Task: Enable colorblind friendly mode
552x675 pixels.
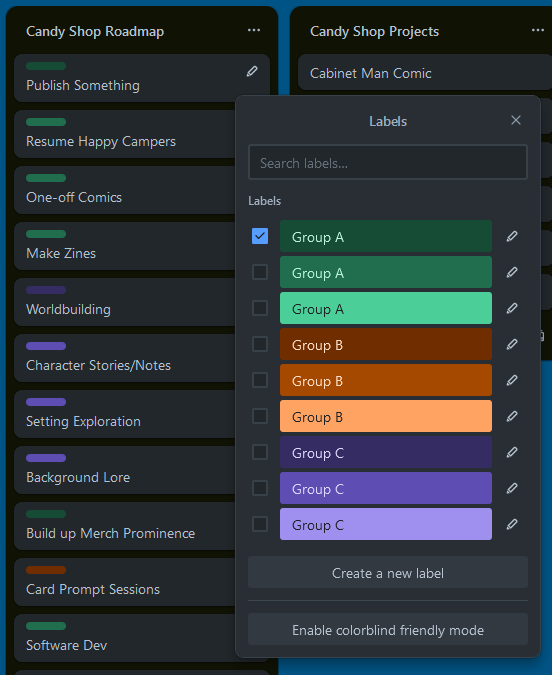Action: (x=388, y=629)
